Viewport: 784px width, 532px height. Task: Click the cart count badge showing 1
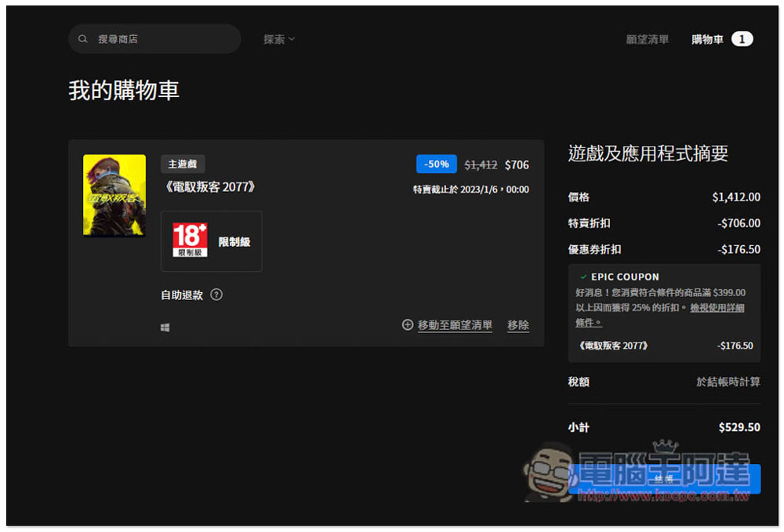point(742,39)
